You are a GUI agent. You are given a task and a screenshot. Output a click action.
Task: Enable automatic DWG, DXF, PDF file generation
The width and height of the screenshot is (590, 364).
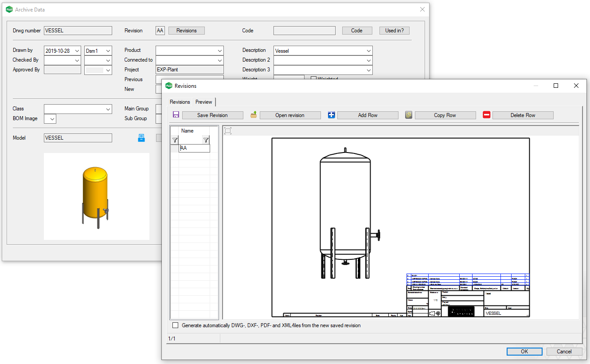tap(176, 325)
